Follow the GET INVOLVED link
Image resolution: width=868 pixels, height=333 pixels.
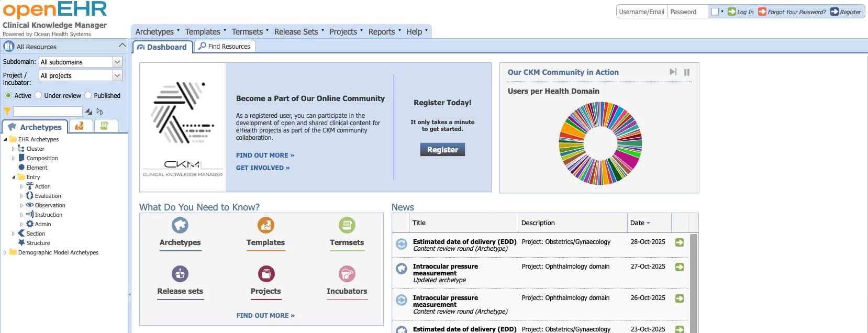(x=262, y=168)
